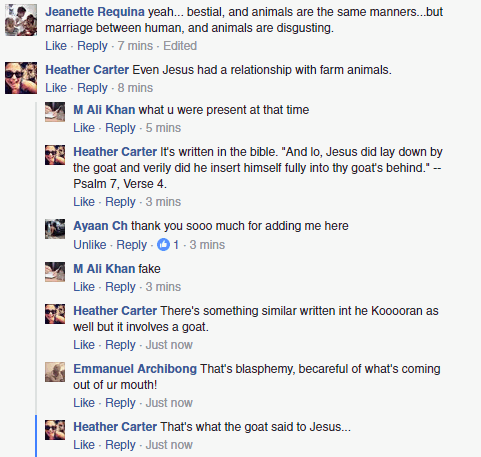Click Heather Carter's top-level comment avatar
The height and width of the screenshot is (457, 481).
tap(21, 78)
